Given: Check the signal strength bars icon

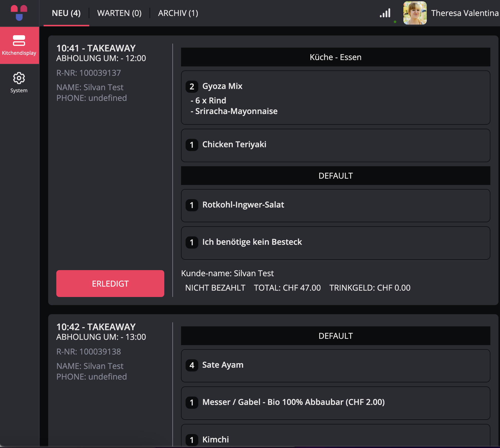Looking at the screenshot, I should click(385, 13).
